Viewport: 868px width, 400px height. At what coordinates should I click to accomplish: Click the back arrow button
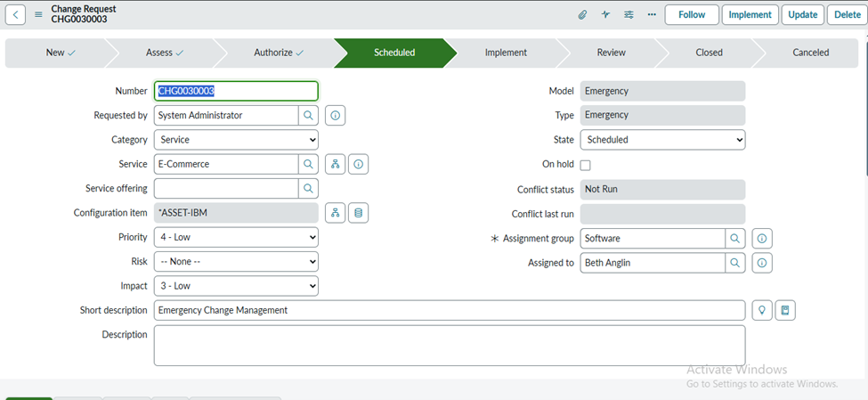click(x=17, y=14)
